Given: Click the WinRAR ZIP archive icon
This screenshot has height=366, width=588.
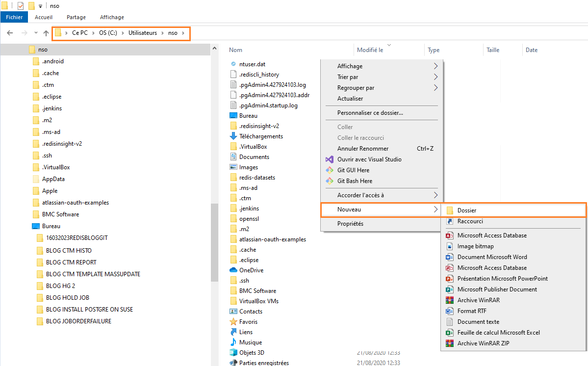Looking at the screenshot, I should click(449, 343).
